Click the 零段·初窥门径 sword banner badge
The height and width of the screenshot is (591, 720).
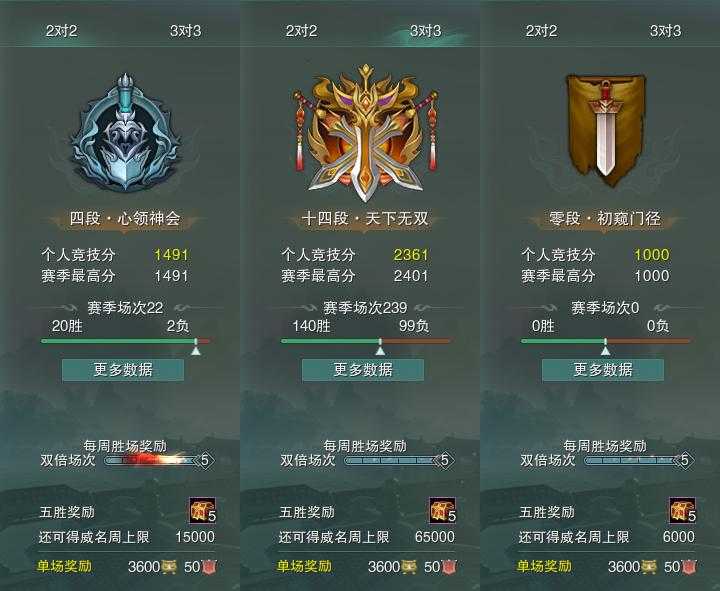[605, 131]
